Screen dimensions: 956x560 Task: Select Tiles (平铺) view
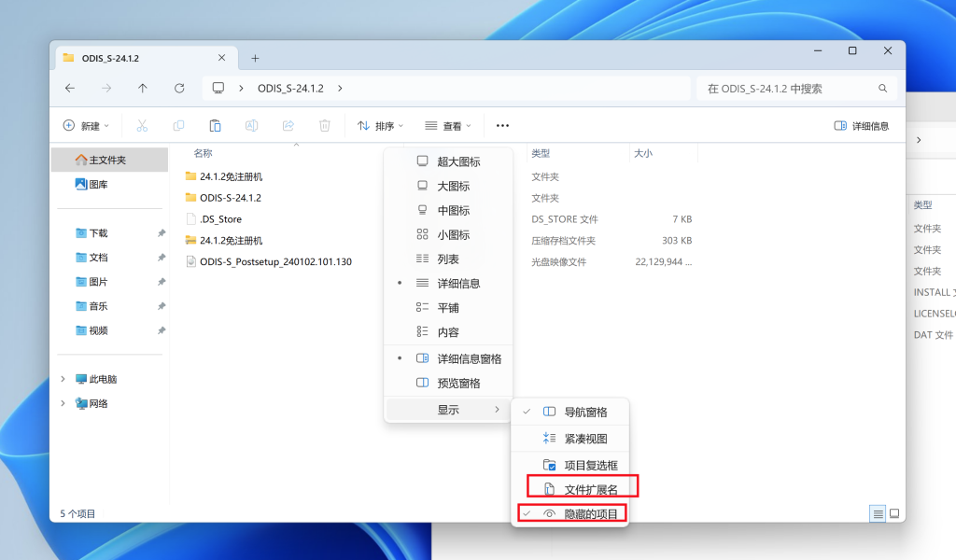(x=448, y=308)
